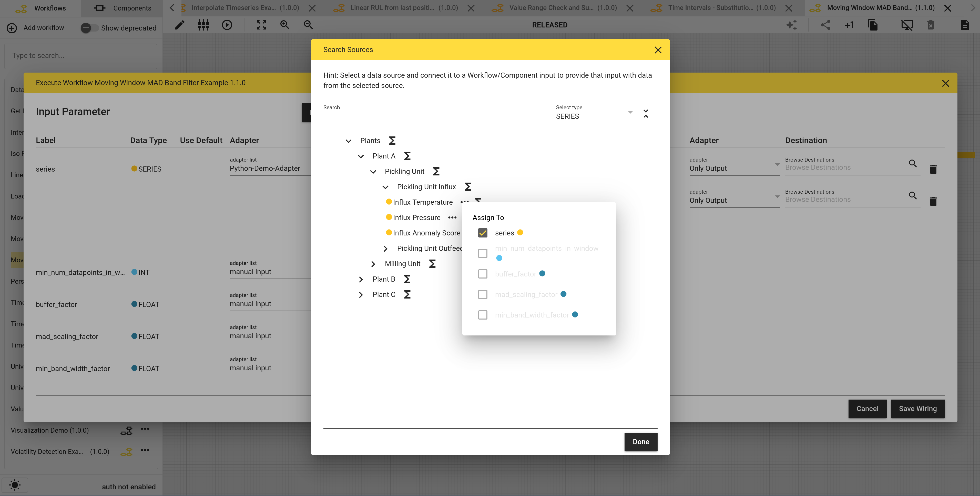Click the Done button
Viewport: 980px width, 496px height.
click(641, 442)
